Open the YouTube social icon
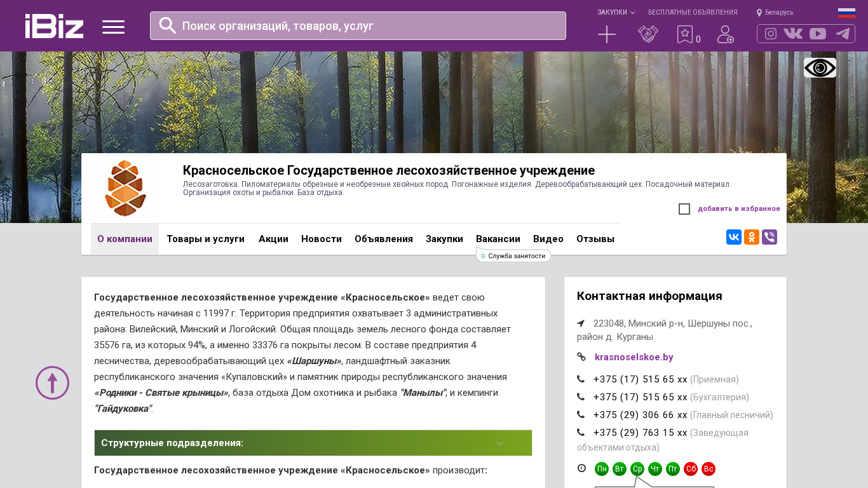This screenshot has width=868, height=488. click(818, 34)
